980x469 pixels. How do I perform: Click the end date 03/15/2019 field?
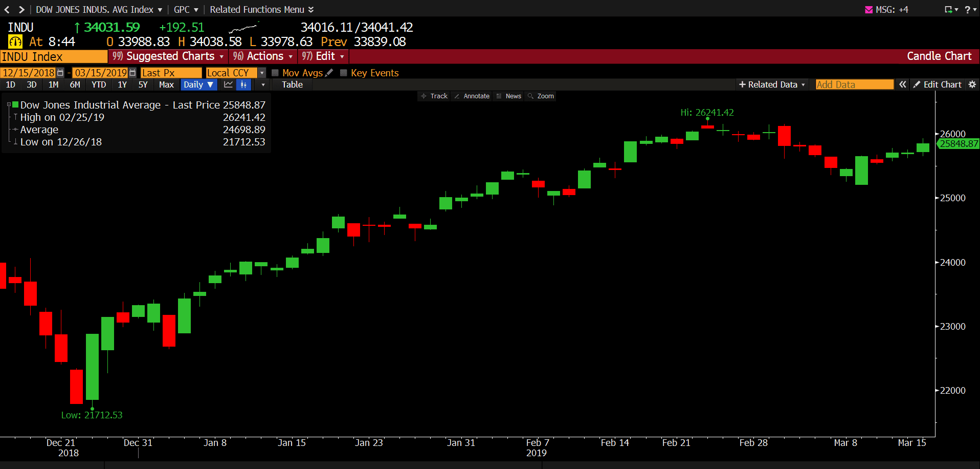point(101,73)
